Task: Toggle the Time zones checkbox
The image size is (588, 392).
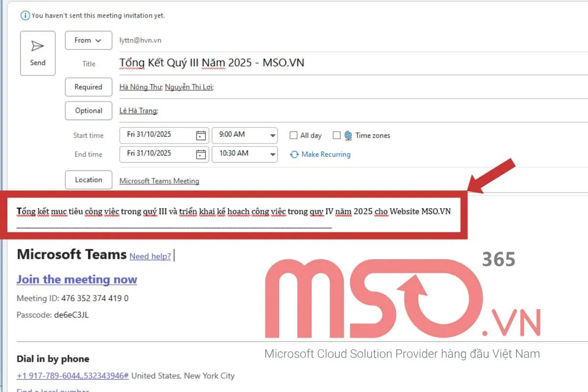Action: [337, 135]
